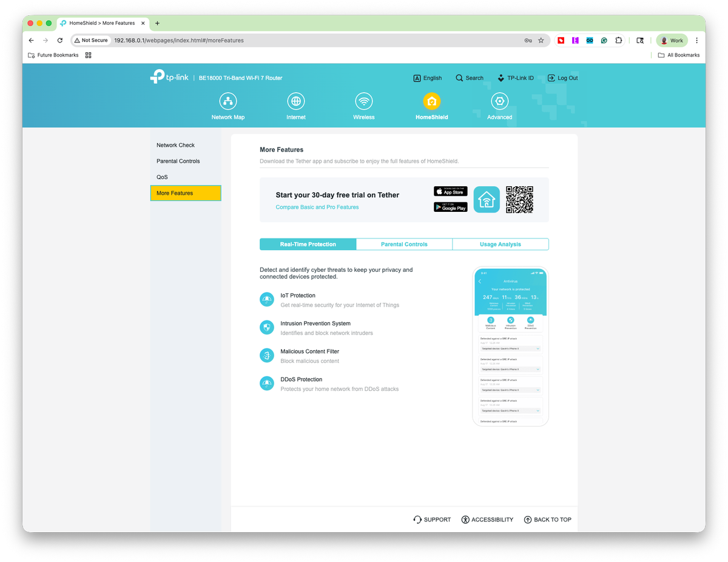
Task: Select More Features in sidebar
Action: [x=186, y=193]
